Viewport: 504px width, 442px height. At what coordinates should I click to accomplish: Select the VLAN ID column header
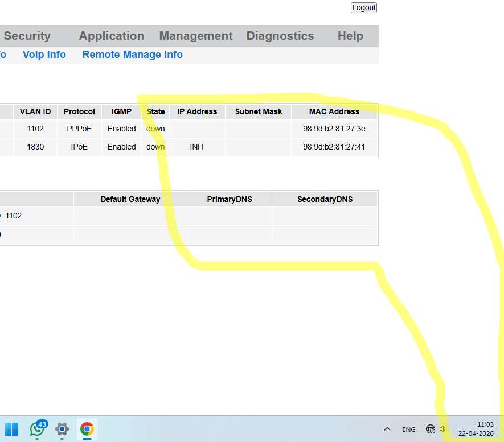(35, 111)
